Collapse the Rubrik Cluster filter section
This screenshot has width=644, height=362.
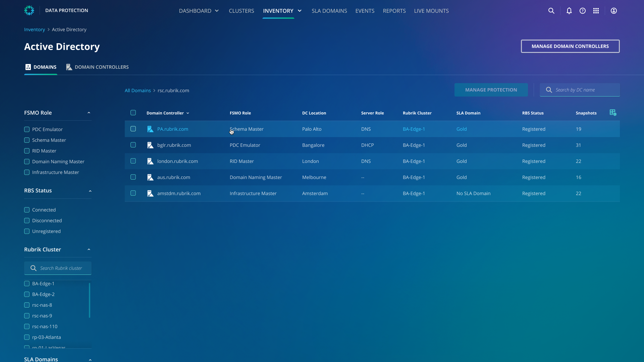[x=89, y=250]
